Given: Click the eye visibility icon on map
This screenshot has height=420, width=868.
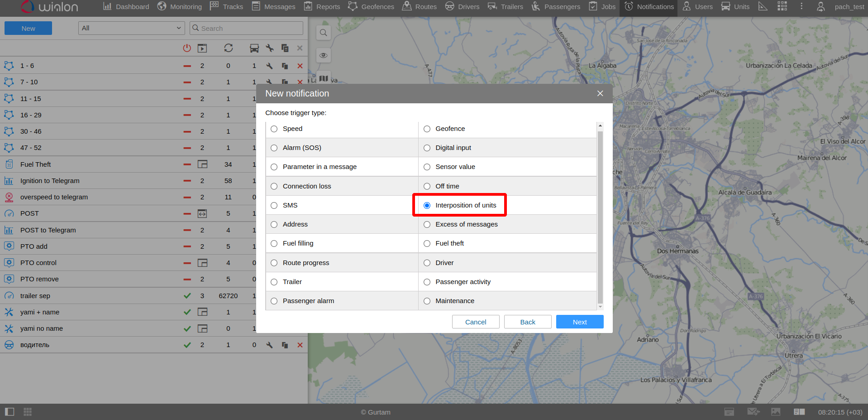Looking at the screenshot, I should (323, 55).
